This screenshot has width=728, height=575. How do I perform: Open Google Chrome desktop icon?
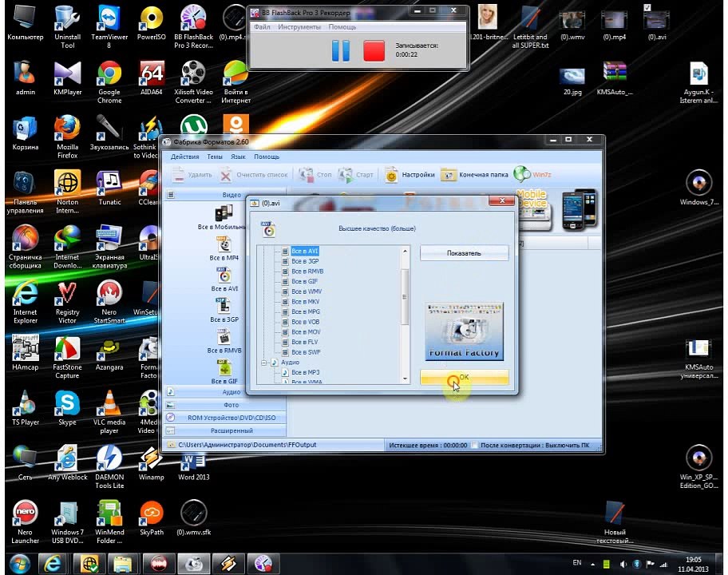coord(109,81)
